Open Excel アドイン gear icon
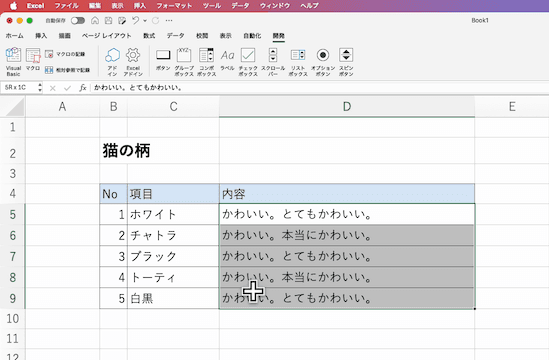Screen dimensions: 549x360 [x=133, y=62]
